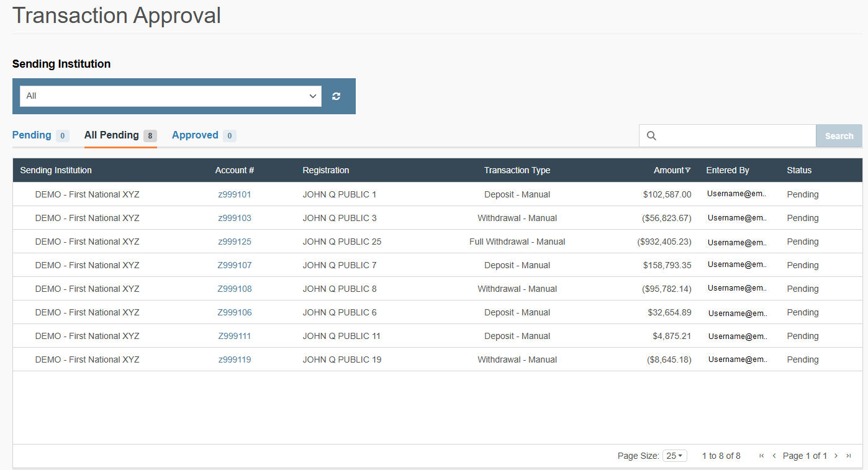Select JOHN Q PUBLIC 8 registration cell
868x470 pixels.
[x=340, y=289]
